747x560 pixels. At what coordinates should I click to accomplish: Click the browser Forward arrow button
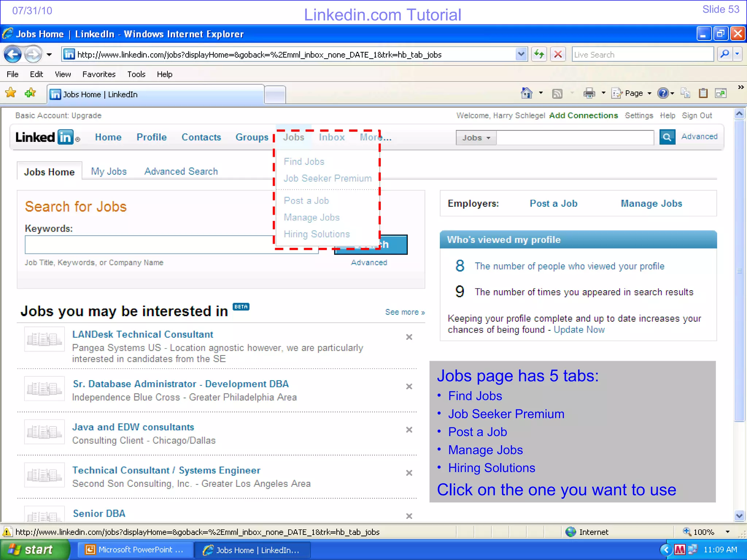click(34, 55)
